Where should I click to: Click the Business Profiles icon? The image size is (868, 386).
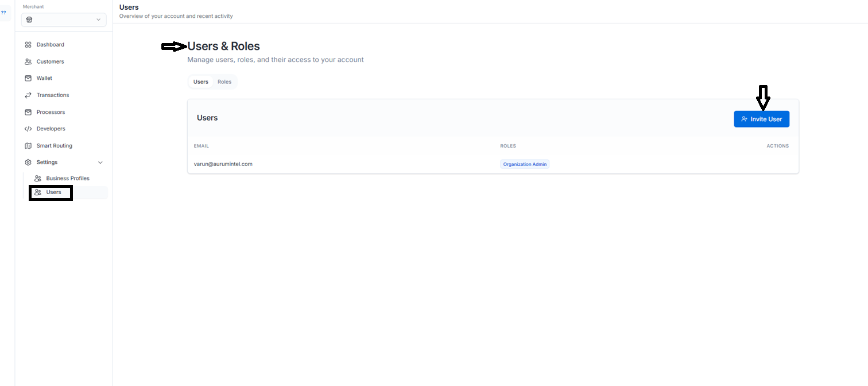click(x=38, y=179)
